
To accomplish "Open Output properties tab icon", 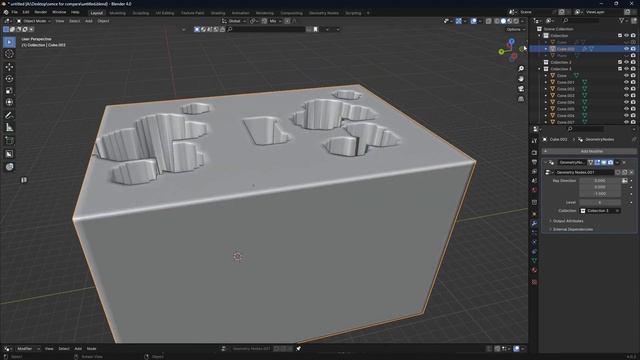I will coord(534,162).
